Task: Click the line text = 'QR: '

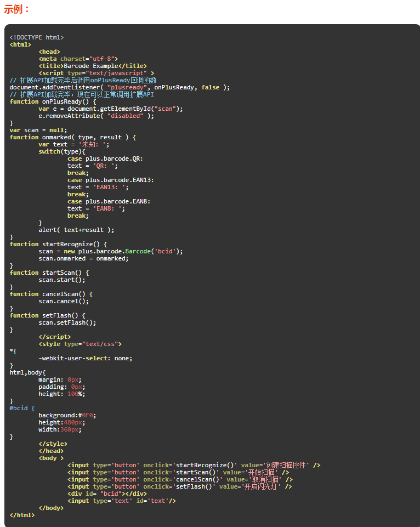Action: pos(93,166)
